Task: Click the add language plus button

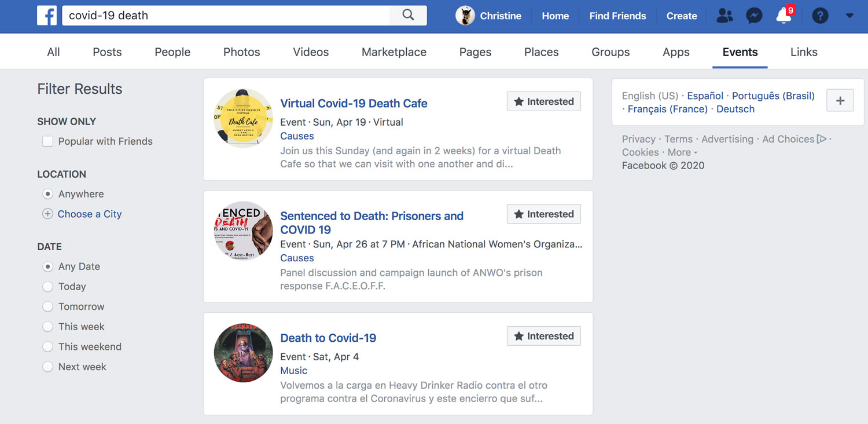Action: click(x=840, y=101)
